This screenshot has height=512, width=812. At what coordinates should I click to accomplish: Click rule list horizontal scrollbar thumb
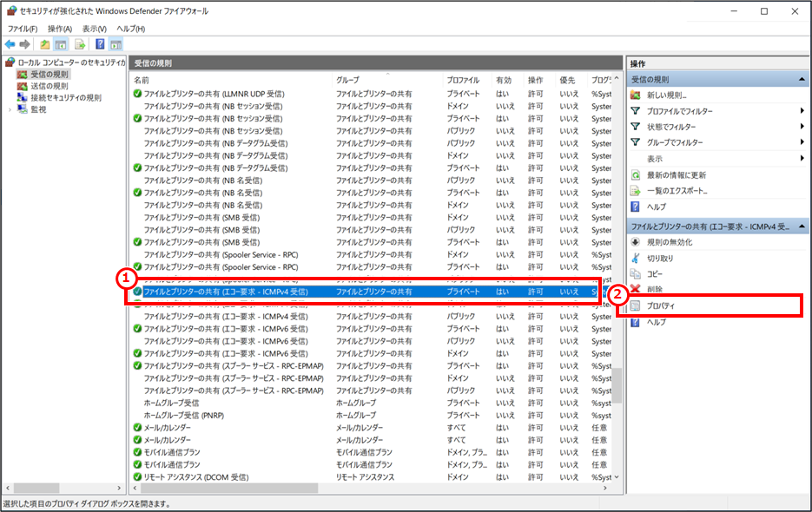coord(229,489)
